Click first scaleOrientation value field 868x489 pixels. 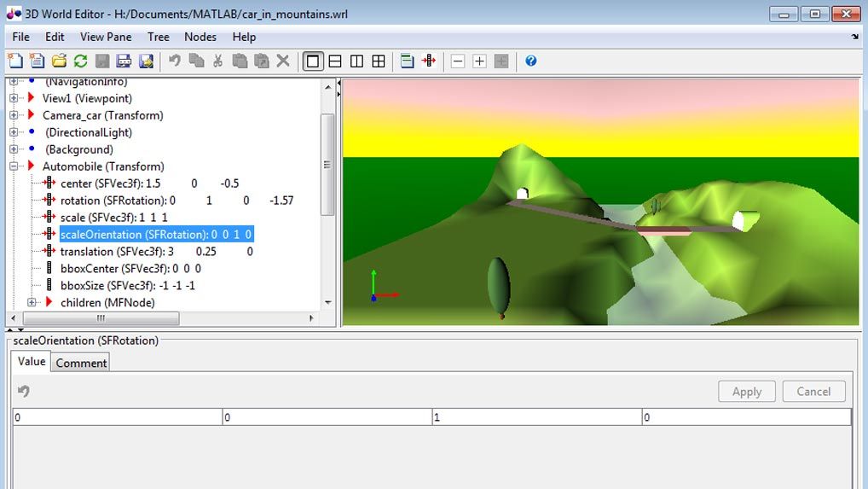pyautogui.click(x=118, y=417)
